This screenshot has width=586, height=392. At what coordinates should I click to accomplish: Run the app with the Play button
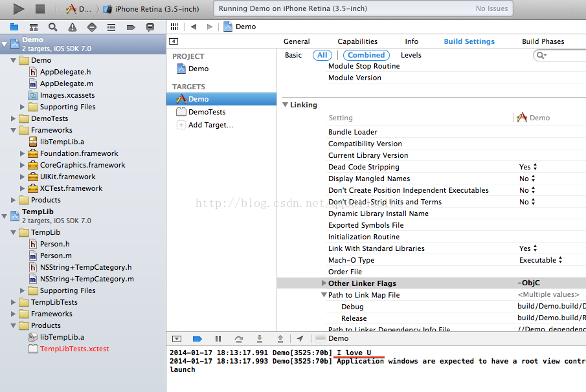pos(18,8)
